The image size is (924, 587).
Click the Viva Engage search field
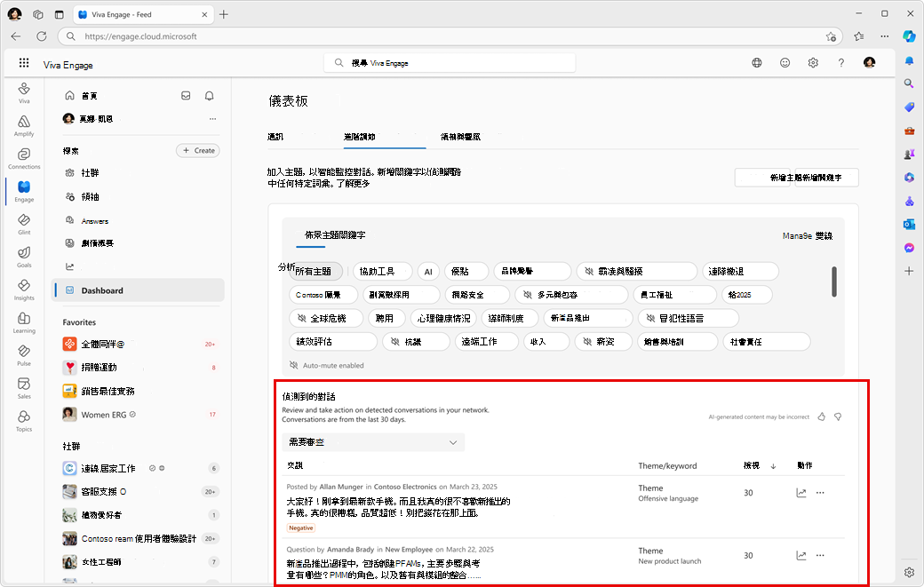coord(450,62)
